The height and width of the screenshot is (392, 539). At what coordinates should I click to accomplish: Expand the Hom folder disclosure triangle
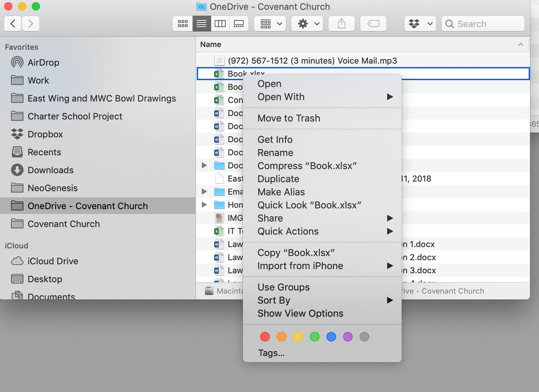tap(204, 205)
